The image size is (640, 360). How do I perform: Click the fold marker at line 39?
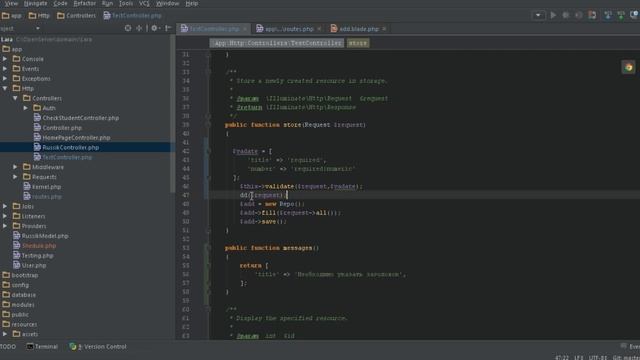pyautogui.click(x=207, y=125)
